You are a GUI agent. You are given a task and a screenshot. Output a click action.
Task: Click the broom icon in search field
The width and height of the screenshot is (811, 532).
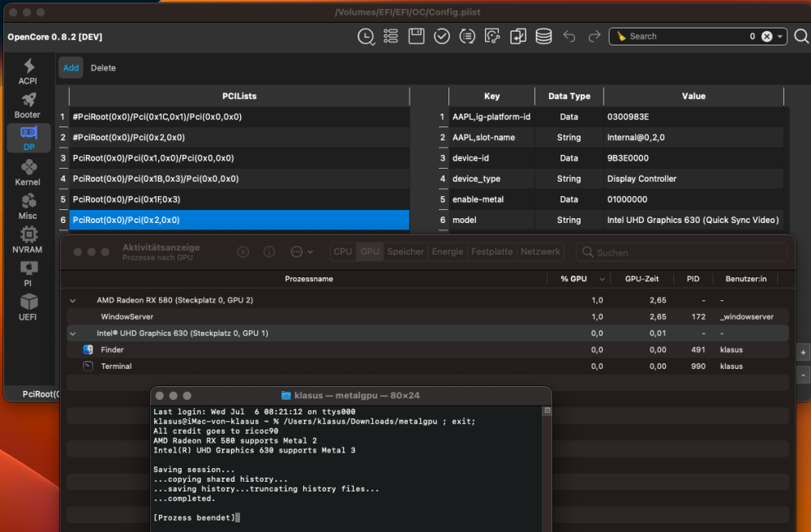point(621,36)
